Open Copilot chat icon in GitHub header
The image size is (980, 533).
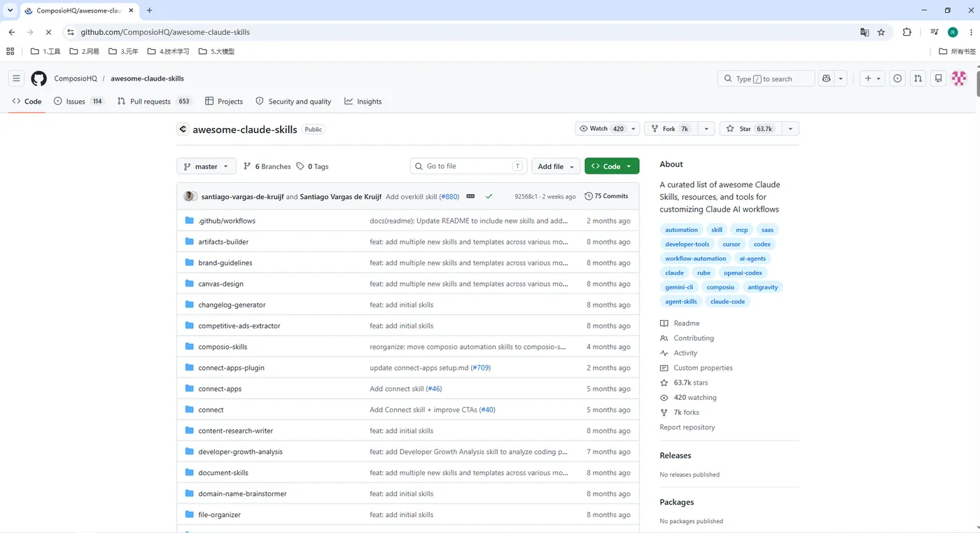click(x=827, y=78)
